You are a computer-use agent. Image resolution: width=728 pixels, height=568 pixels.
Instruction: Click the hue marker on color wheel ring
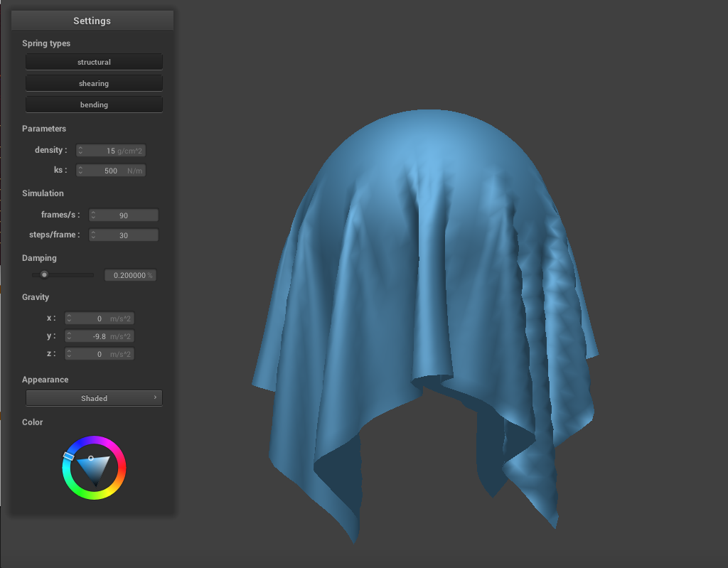click(x=69, y=456)
